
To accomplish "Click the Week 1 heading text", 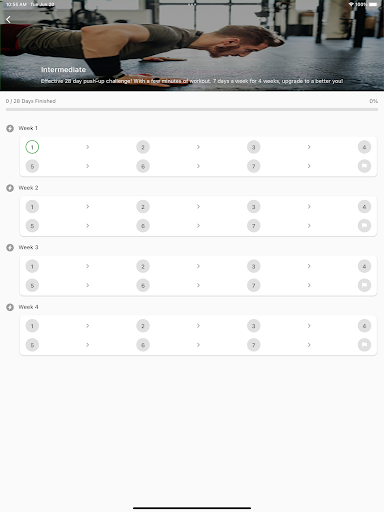I will (x=28, y=128).
